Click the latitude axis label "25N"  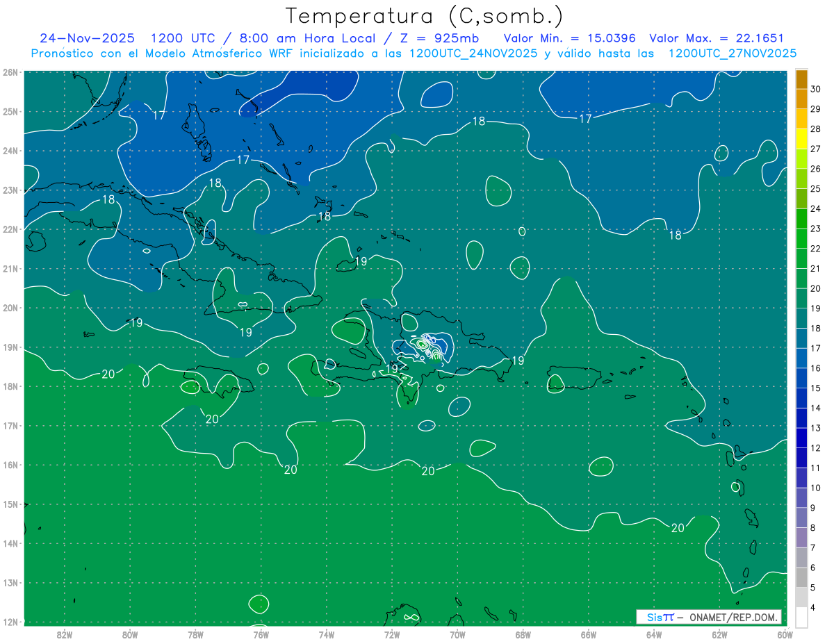pyautogui.click(x=10, y=111)
